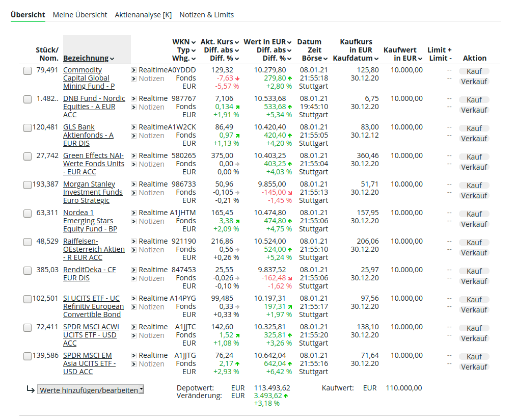
Task: Tick checkbox for DNB Fund Nordic Equities
Action: tap(28, 99)
